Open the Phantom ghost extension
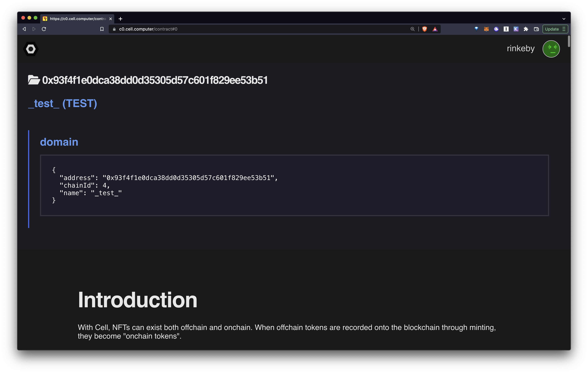The image size is (588, 373). (496, 29)
